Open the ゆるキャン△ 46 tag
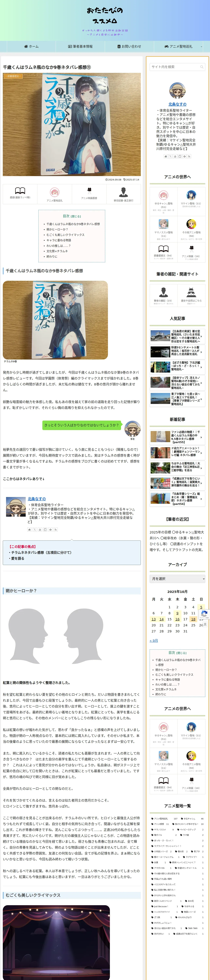The image size is (210, 980). coord(192,818)
